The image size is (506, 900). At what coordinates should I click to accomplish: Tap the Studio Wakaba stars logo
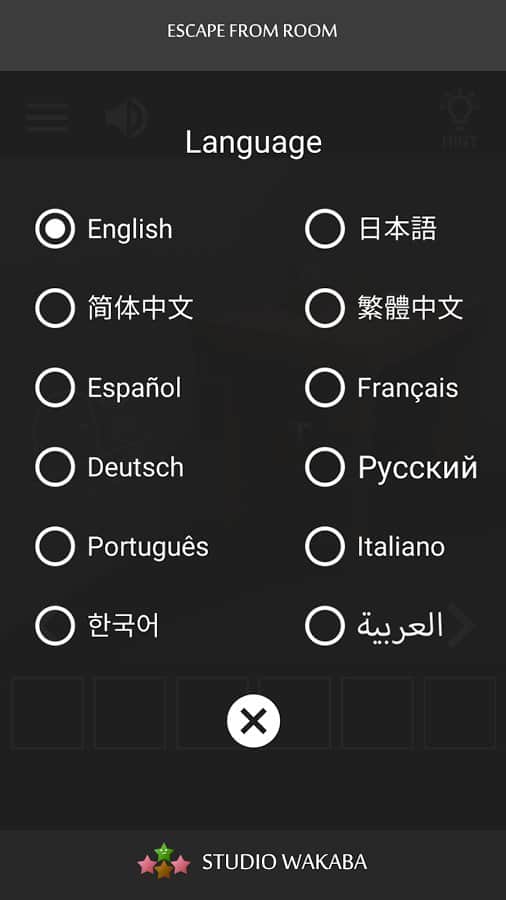[164, 861]
